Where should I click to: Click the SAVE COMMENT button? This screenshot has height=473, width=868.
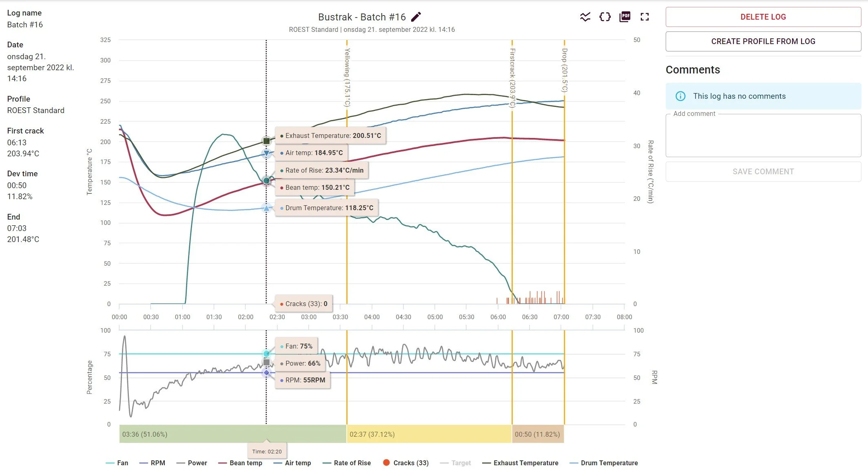click(x=763, y=171)
